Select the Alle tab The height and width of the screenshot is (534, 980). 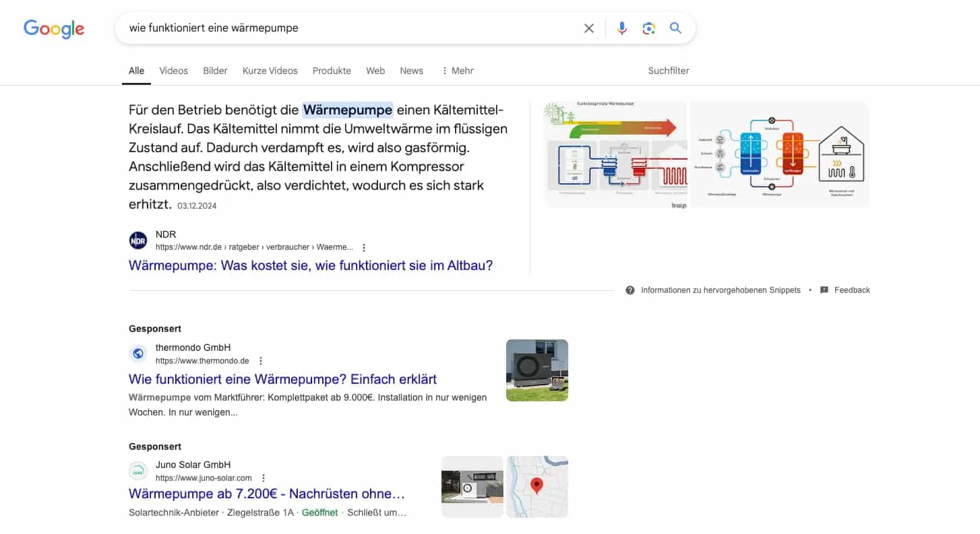tap(136, 71)
